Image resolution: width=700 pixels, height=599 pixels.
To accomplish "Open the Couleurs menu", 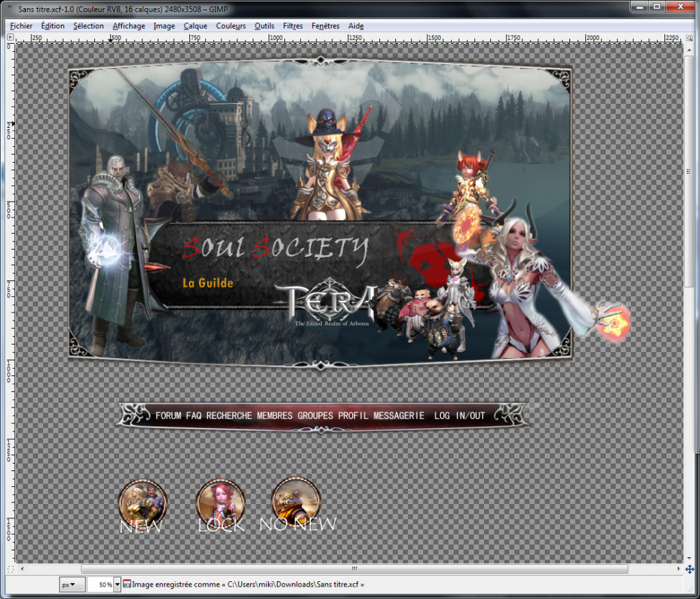I will click(231, 26).
